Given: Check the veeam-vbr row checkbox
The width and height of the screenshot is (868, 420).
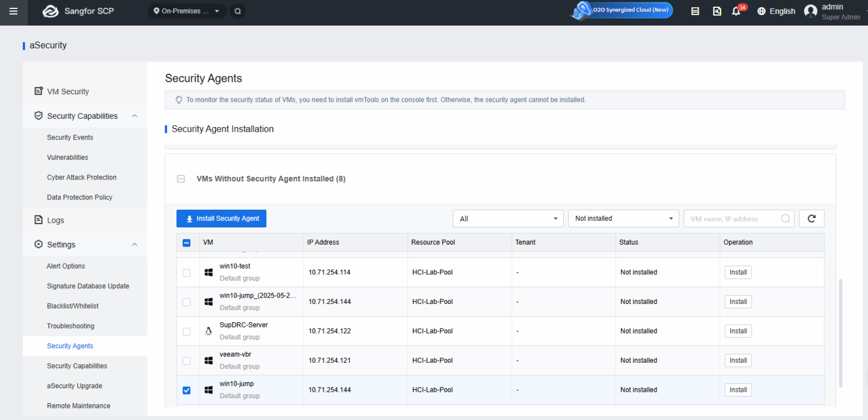Looking at the screenshot, I should (187, 361).
